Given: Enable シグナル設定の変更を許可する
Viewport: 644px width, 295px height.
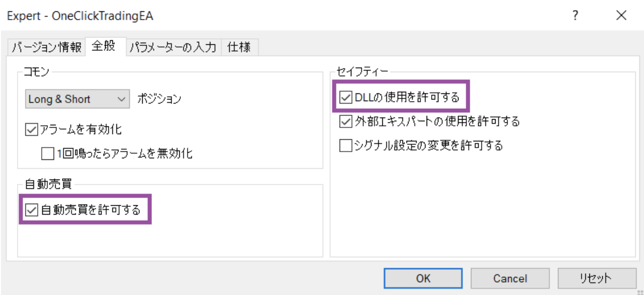Looking at the screenshot, I should [x=345, y=145].
